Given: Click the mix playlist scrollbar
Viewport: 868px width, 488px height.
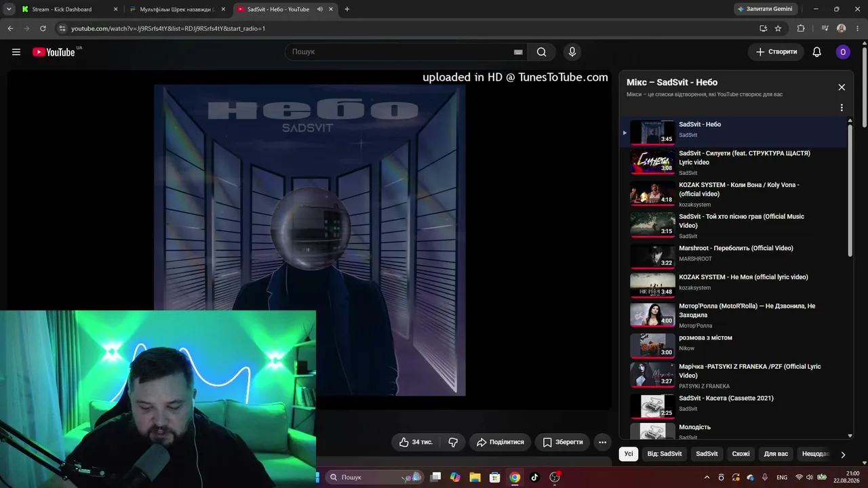Looking at the screenshot, I should [x=850, y=189].
